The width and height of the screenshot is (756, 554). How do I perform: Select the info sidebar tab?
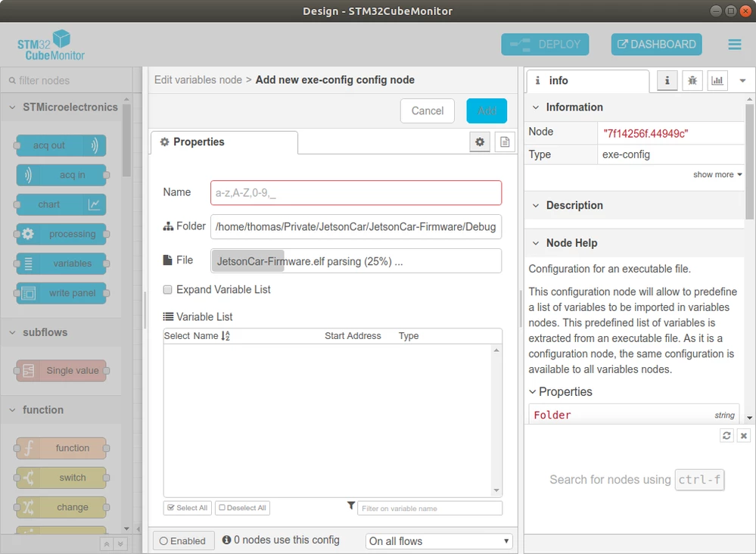(588, 80)
